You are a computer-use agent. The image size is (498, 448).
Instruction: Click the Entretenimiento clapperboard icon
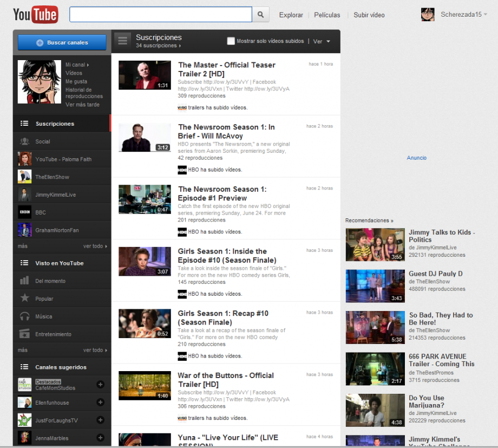[x=24, y=334]
